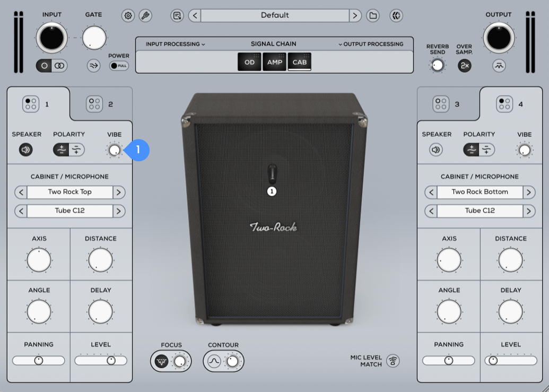Go to the previous preset arrow
The width and height of the screenshot is (549, 392).
coord(195,16)
